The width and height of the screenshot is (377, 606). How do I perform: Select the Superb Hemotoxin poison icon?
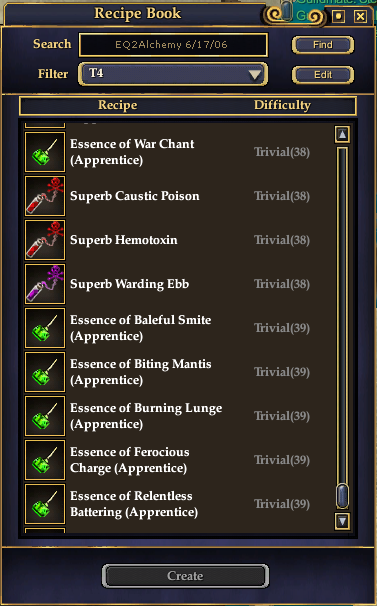[x=45, y=240]
